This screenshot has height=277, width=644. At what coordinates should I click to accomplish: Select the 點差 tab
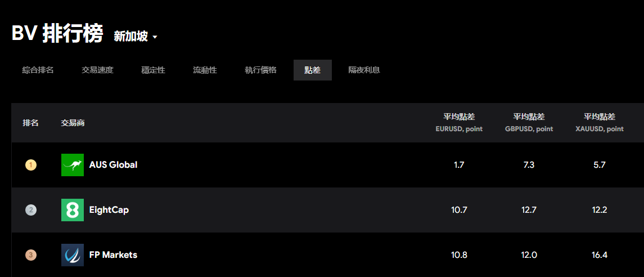313,70
